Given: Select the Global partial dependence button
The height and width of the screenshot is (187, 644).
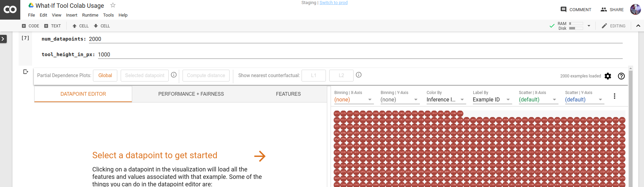Looking at the screenshot, I should pyautogui.click(x=105, y=75).
